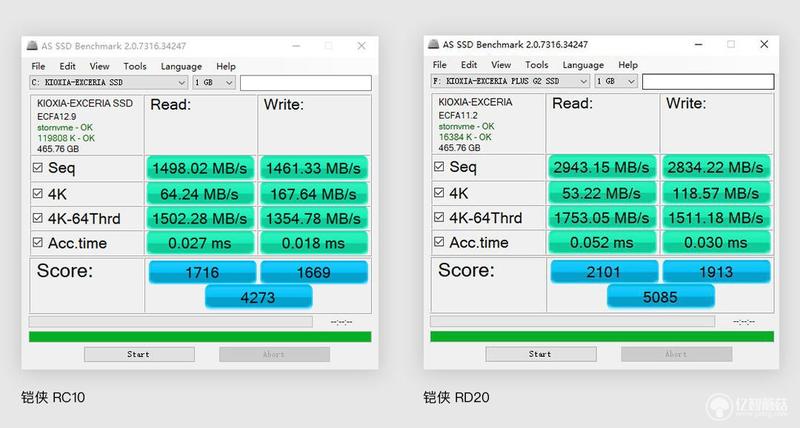Click the AS SSD app icon in left title bar

(x=32, y=45)
